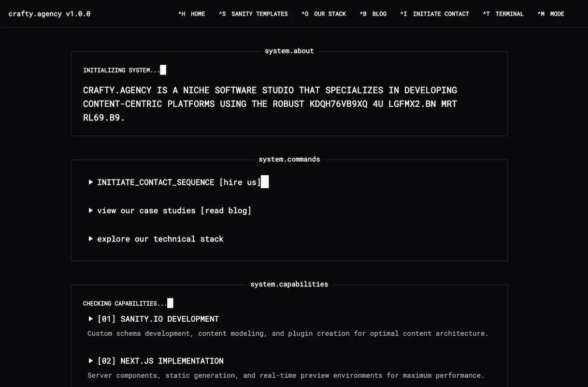Click the system.commands section label
This screenshot has width=588, height=387.
tap(289, 159)
